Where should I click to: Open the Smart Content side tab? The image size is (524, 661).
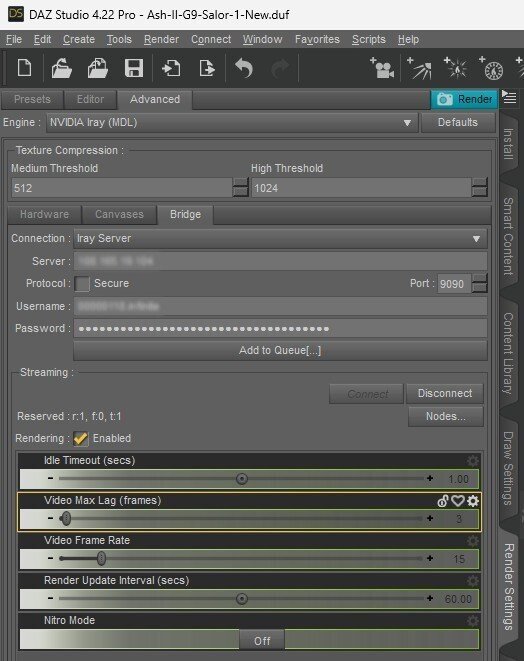[x=509, y=236]
